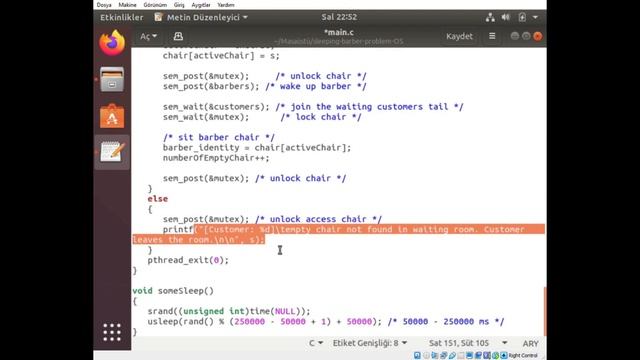Open the C language selector in status bar
The image size is (640, 360).
tap(316, 343)
